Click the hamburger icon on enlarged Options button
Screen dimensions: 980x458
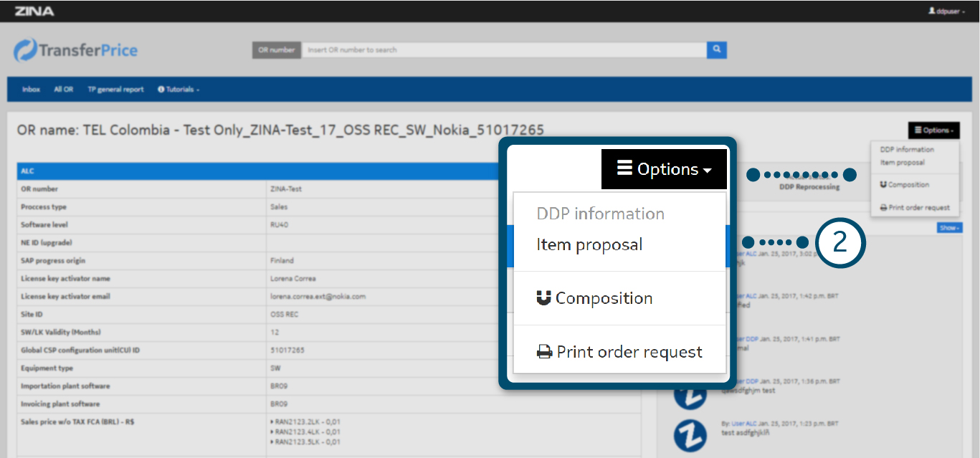pyautogui.click(x=624, y=168)
